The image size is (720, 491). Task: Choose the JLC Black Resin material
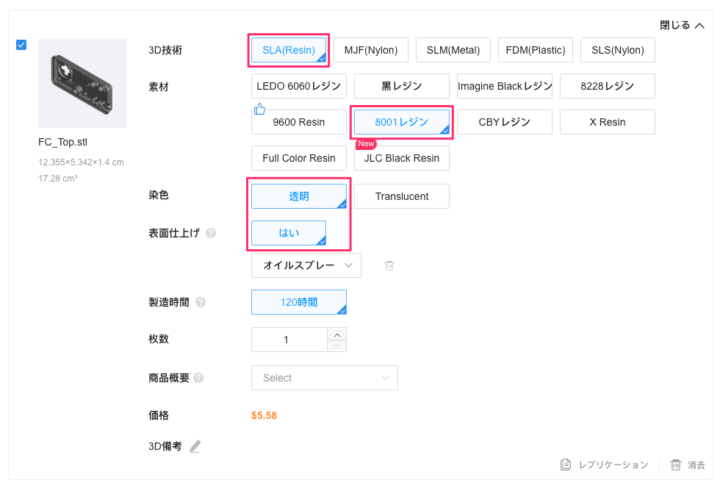401,158
